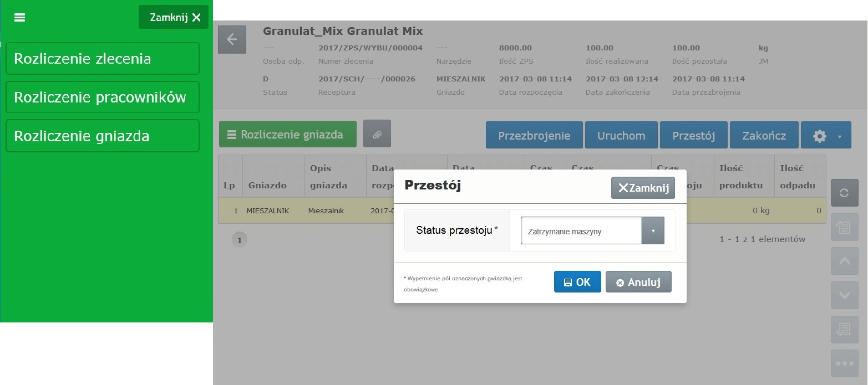Image resolution: width=868 pixels, height=385 pixels.
Task: Cancel the dialog with Anuluj
Action: point(638,281)
